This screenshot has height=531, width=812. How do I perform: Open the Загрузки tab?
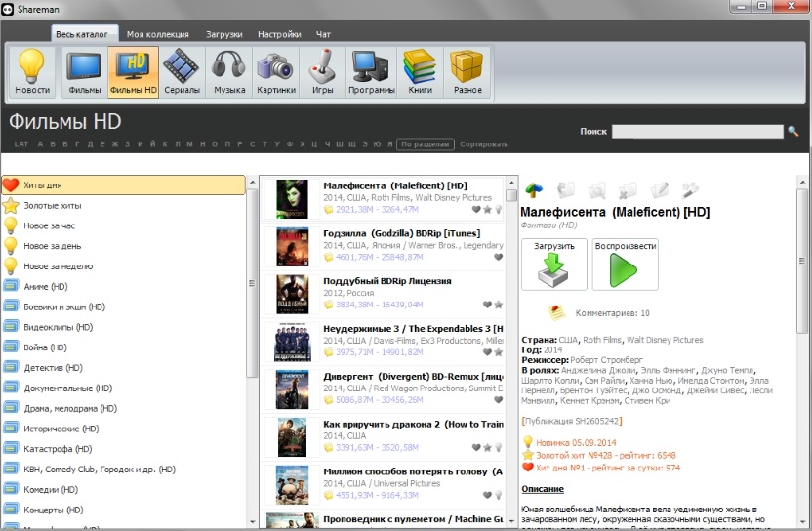tap(223, 34)
